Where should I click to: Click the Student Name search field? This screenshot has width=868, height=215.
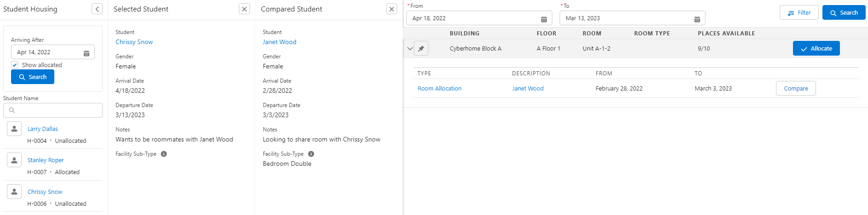click(x=53, y=110)
